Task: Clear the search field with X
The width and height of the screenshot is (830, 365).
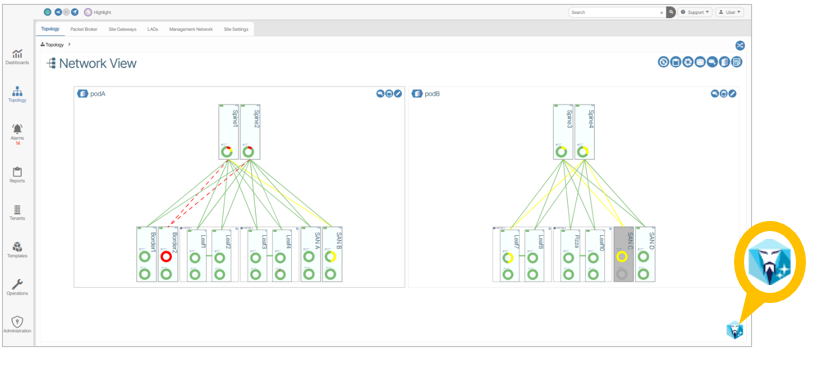Action: [661, 12]
